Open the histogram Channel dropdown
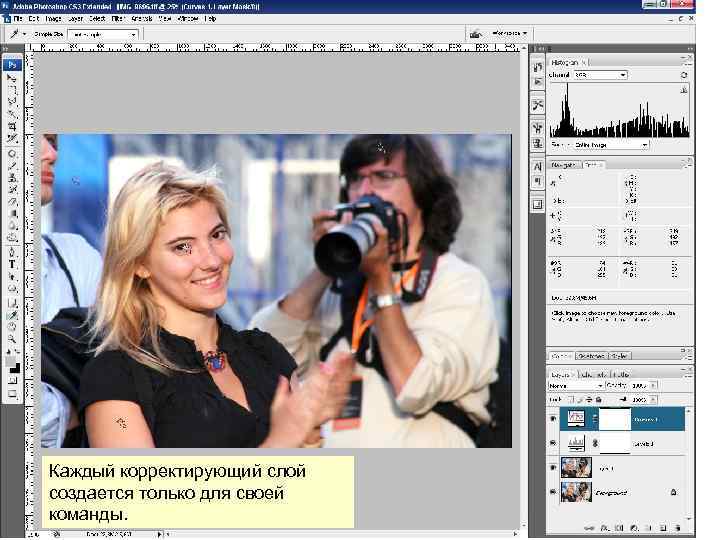The image size is (720, 540). coord(600,75)
